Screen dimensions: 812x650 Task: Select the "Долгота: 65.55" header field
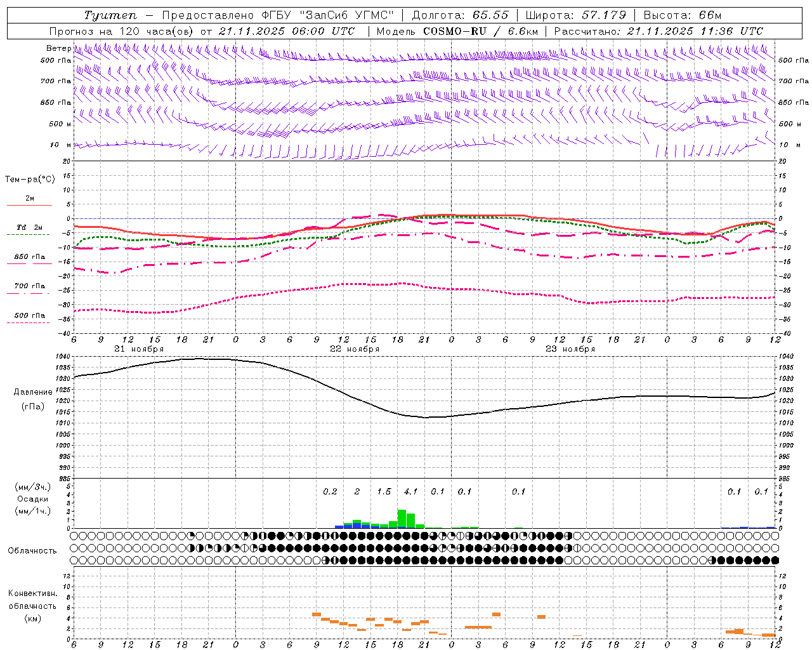(460, 15)
